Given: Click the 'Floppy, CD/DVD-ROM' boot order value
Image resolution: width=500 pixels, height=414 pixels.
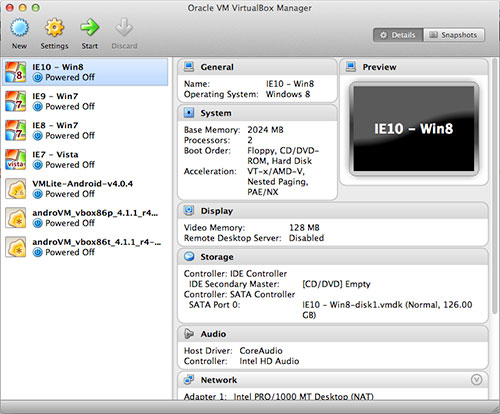Looking at the screenshot, I should point(283,156).
